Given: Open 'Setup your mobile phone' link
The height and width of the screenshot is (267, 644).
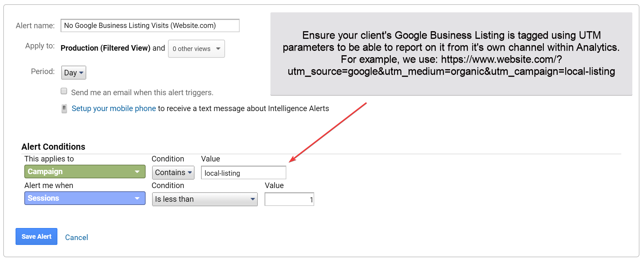Looking at the screenshot, I should coord(114,108).
